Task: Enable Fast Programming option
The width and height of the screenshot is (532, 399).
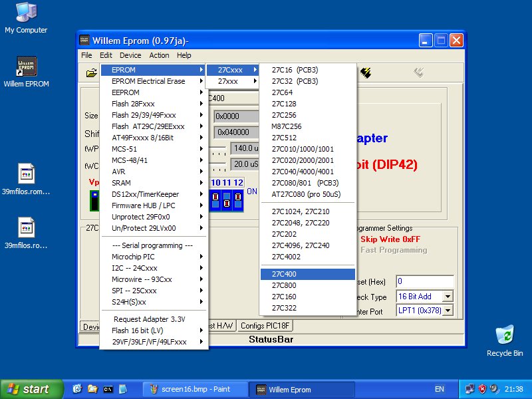Action: pos(394,250)
